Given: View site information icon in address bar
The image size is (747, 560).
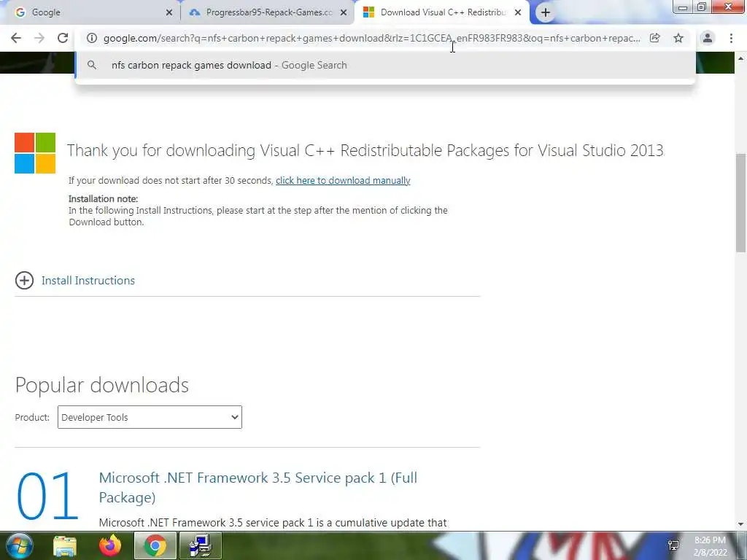Looking at the screenshot, I should [92, 38].
